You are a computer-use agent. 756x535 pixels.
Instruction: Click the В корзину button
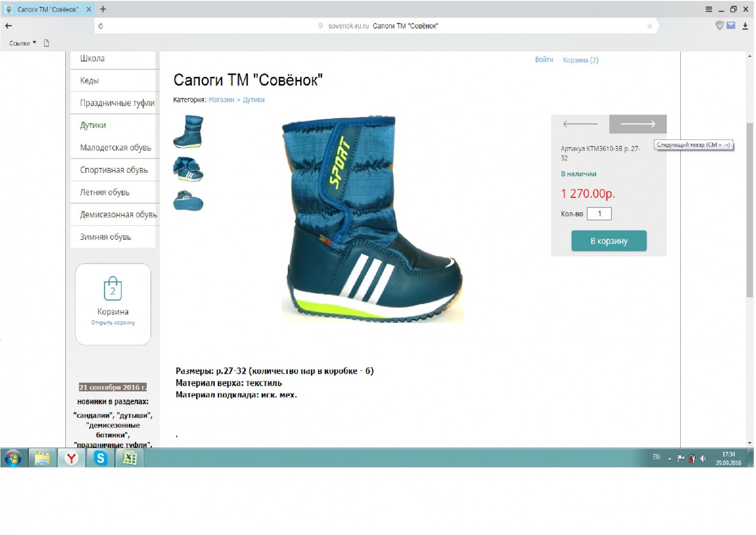coord(609,241)
